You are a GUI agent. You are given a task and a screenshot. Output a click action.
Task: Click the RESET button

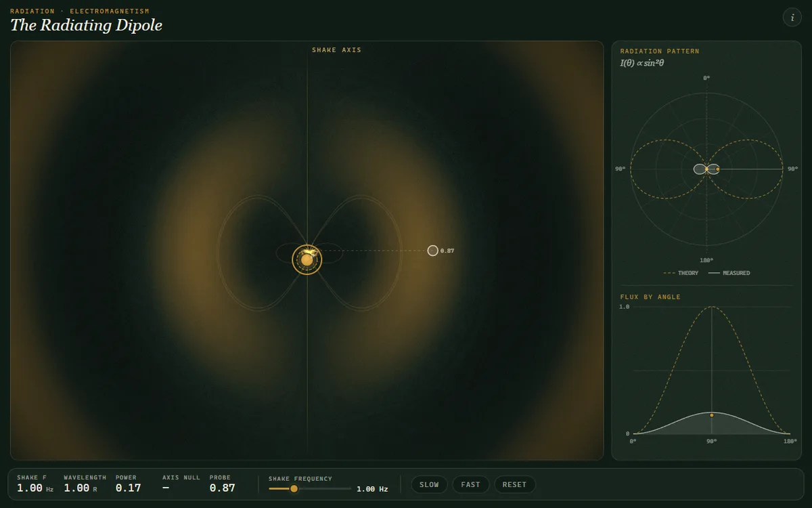pyautogui.click(x=514, y=484)
